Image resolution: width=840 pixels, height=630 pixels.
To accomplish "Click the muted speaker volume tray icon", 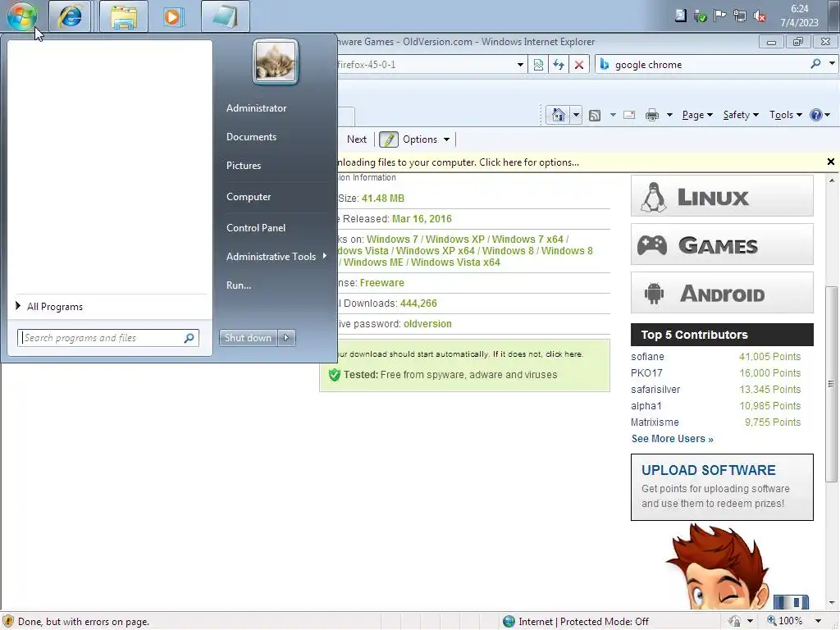I will click(760, 16).
